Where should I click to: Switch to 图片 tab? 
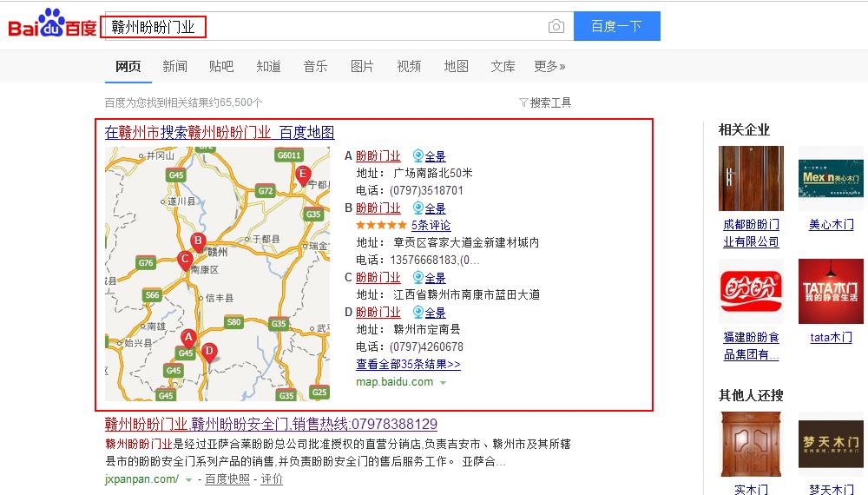click(x=362, y=67)
